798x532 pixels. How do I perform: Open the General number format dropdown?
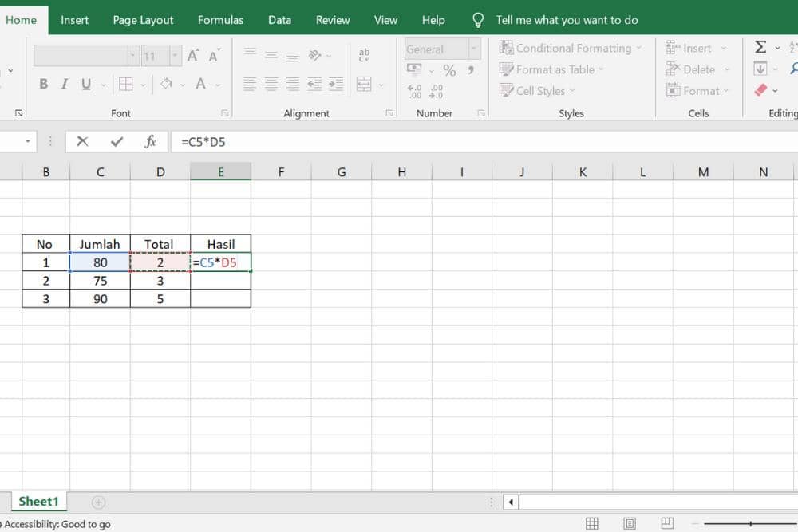click(x=474, y=49)
